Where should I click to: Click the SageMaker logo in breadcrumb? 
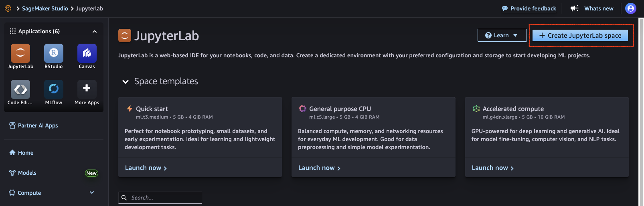point(8,8)
